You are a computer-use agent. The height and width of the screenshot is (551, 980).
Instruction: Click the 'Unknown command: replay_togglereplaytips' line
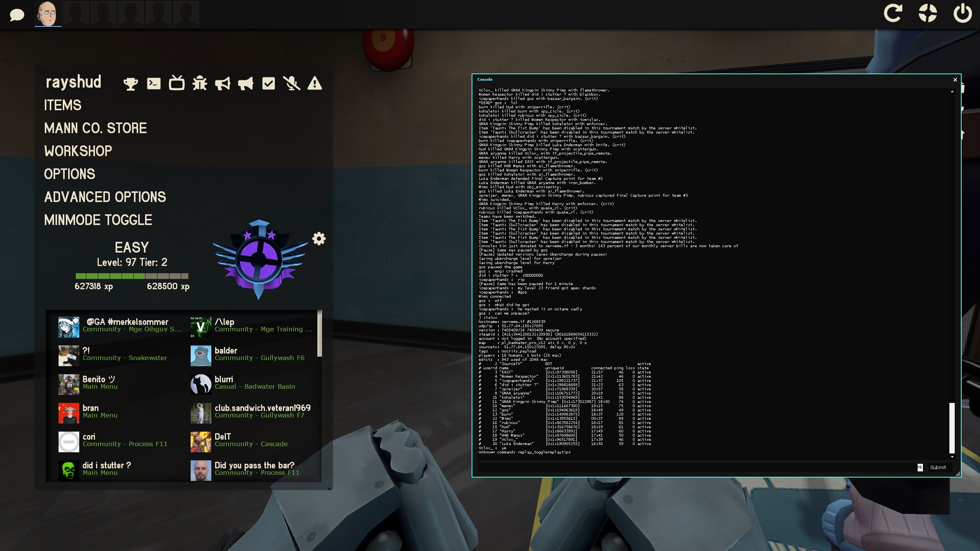524,452
